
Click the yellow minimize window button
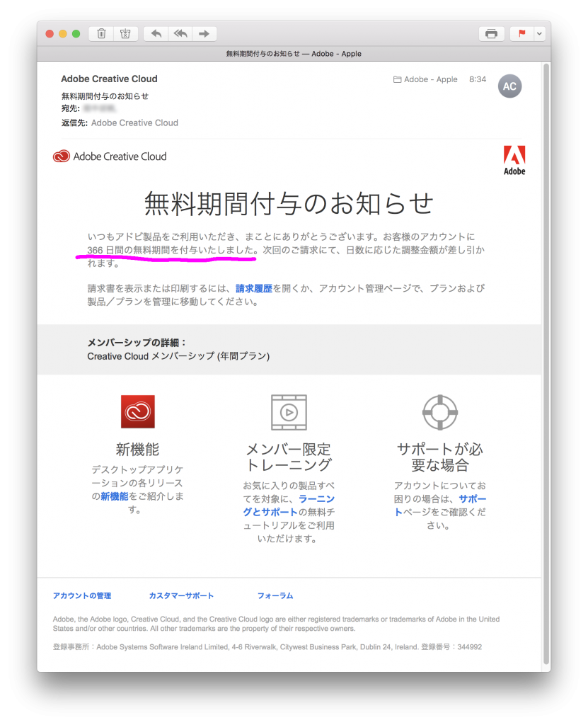click(63, 34)
